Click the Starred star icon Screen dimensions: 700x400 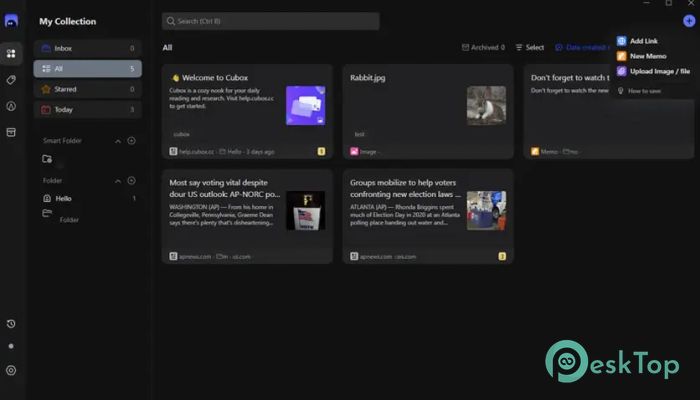(46, 89)
